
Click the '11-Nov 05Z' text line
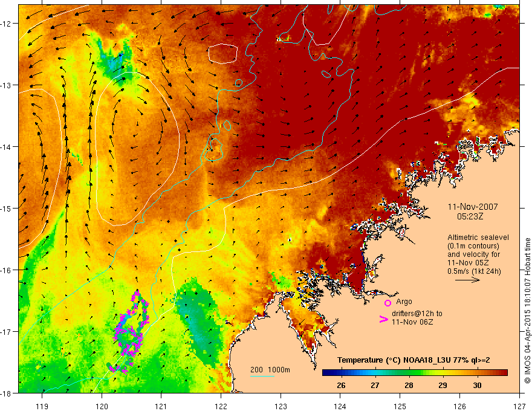pos(468,263)
